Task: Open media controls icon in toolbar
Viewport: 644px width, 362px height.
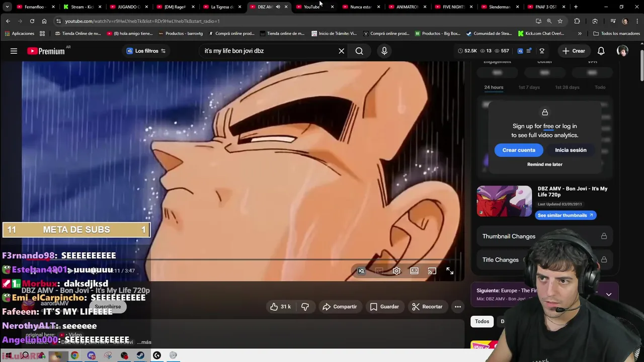Action: coord(613,21)
